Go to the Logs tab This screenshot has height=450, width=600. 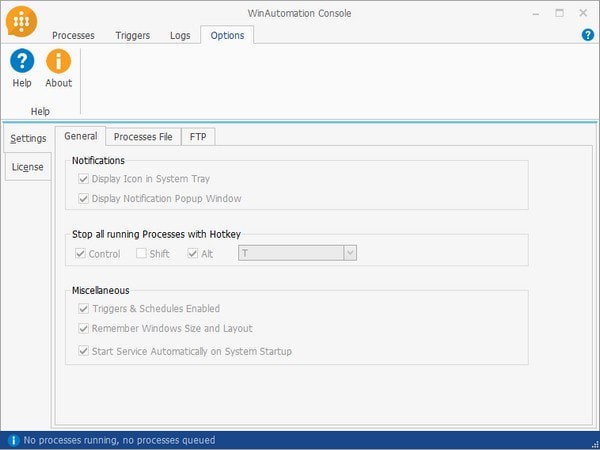pos(180,35)
